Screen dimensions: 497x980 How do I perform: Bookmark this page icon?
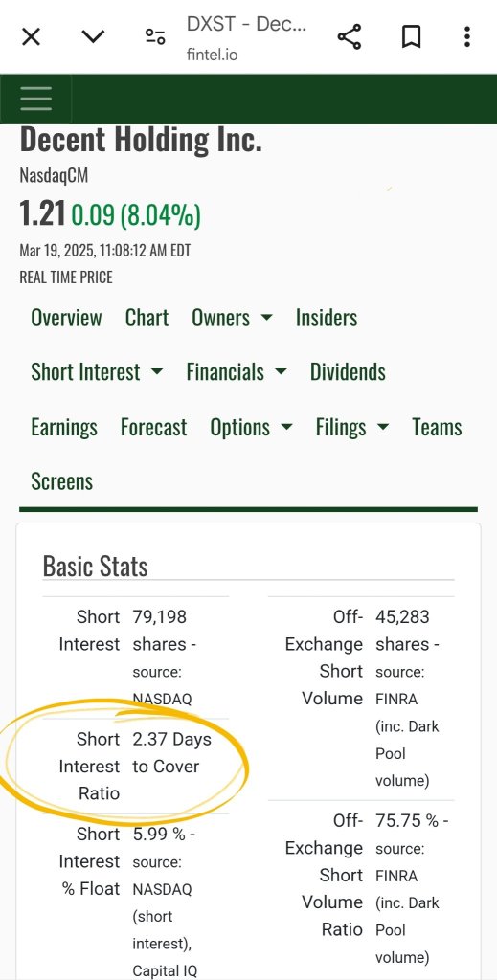[x=411, y=37]
